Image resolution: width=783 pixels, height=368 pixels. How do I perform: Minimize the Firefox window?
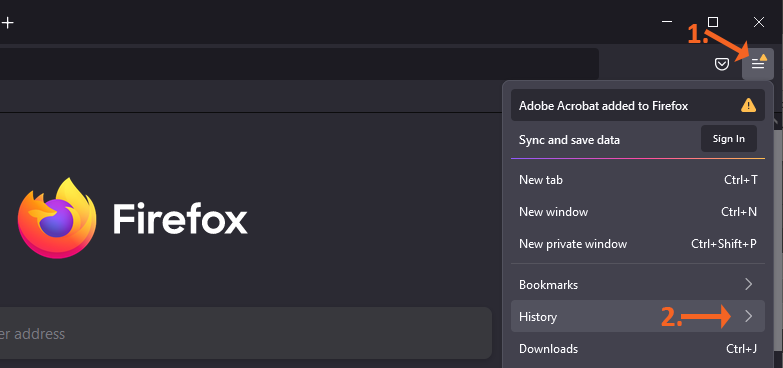(x=667, y=22)
